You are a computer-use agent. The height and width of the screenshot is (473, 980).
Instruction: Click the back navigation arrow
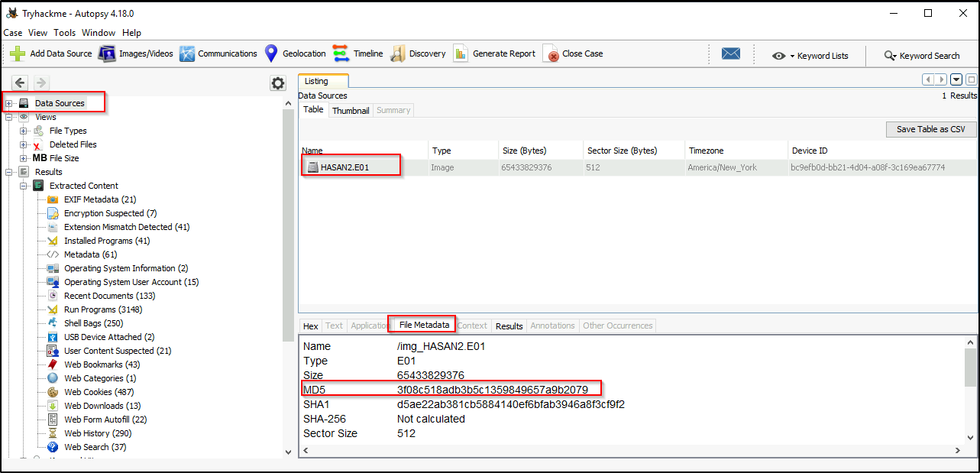pyautogui.click(x=19, y=83)
